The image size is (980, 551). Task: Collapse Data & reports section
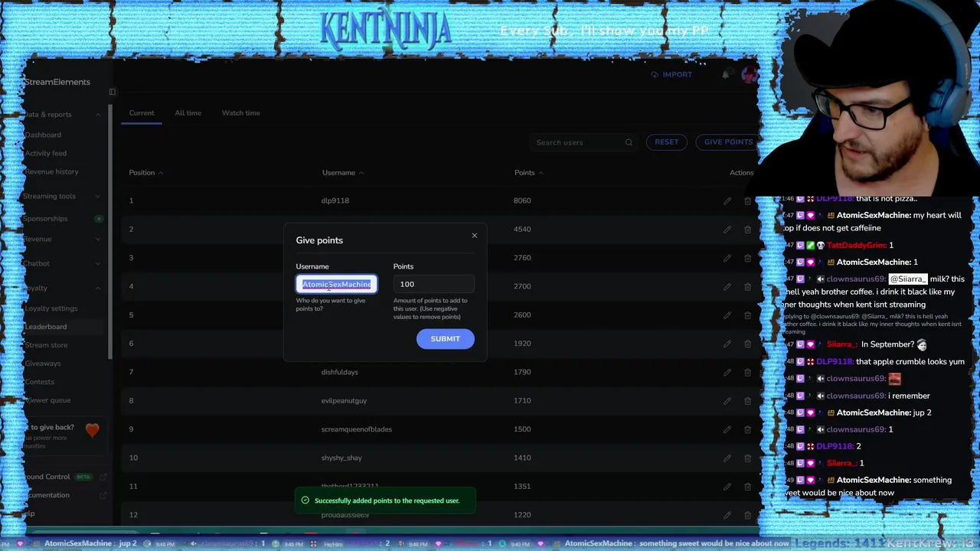coord(97,115)
